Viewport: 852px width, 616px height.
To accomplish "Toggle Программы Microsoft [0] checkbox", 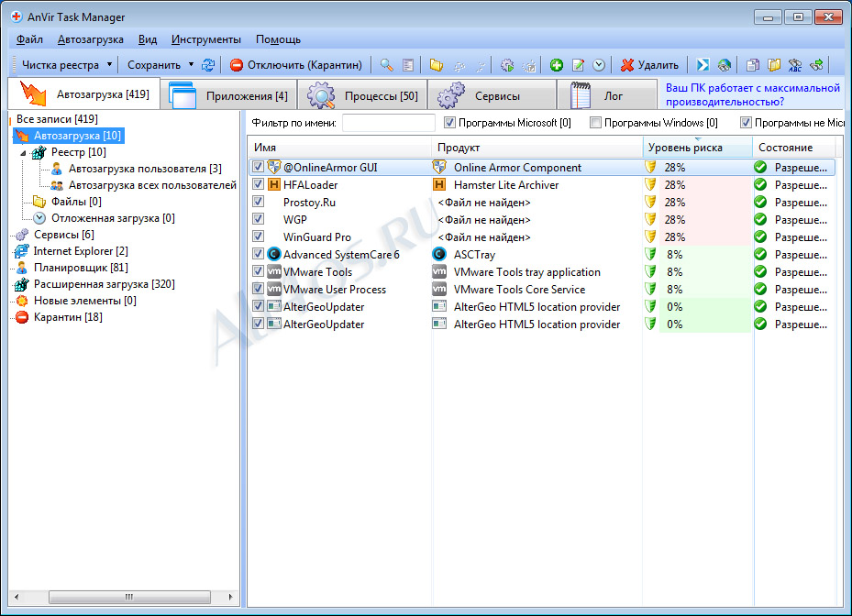I will pos(449,123).
